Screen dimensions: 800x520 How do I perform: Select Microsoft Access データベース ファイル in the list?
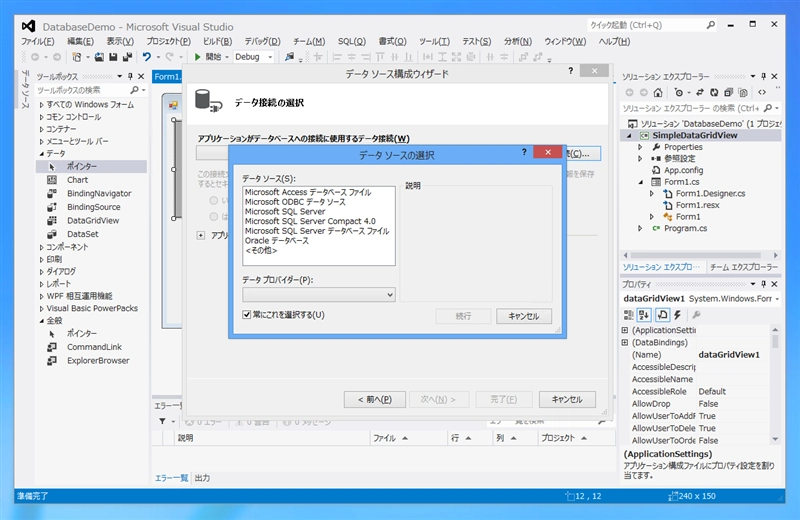308,192
